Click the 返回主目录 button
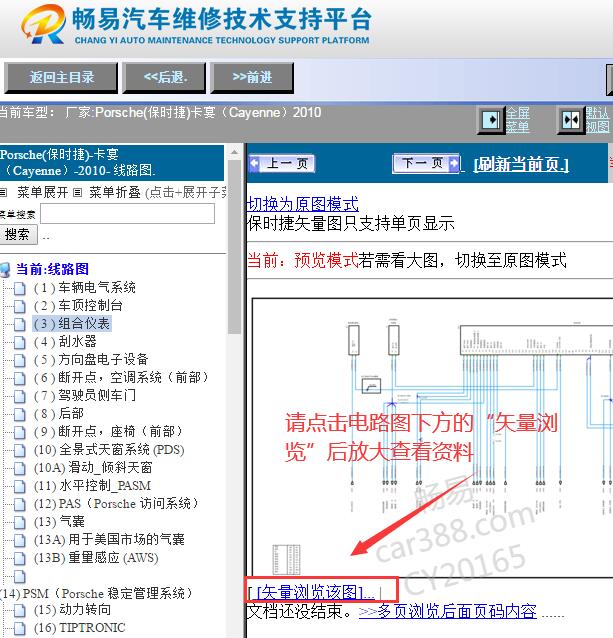 click(x=61, y=77)
